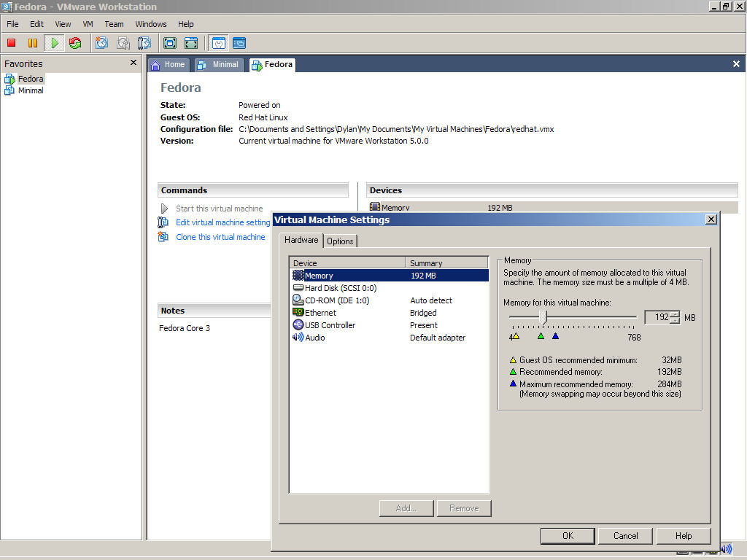Select the Audio device icon
The width and height of the screenshot is (747, 560).
[298, 337]
